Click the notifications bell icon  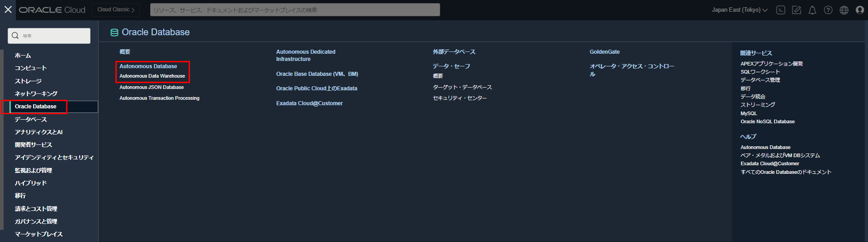click(812, 10)
